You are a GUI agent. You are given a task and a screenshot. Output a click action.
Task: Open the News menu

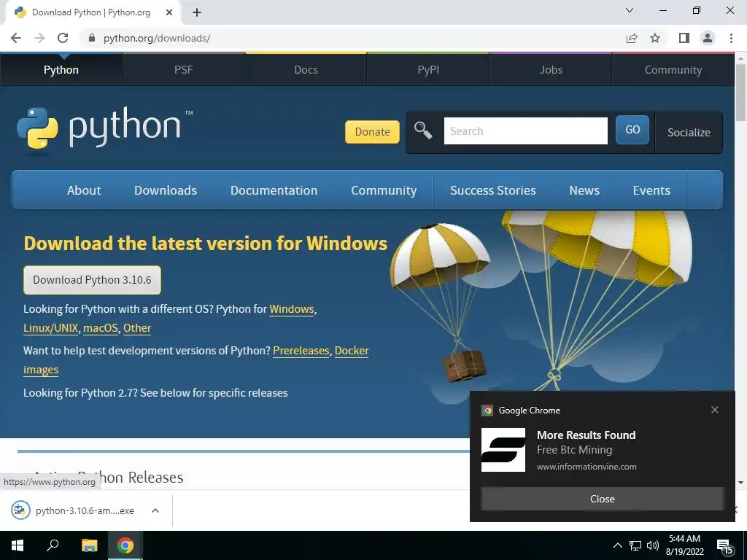pyautogui.click(x=584, y=190)
